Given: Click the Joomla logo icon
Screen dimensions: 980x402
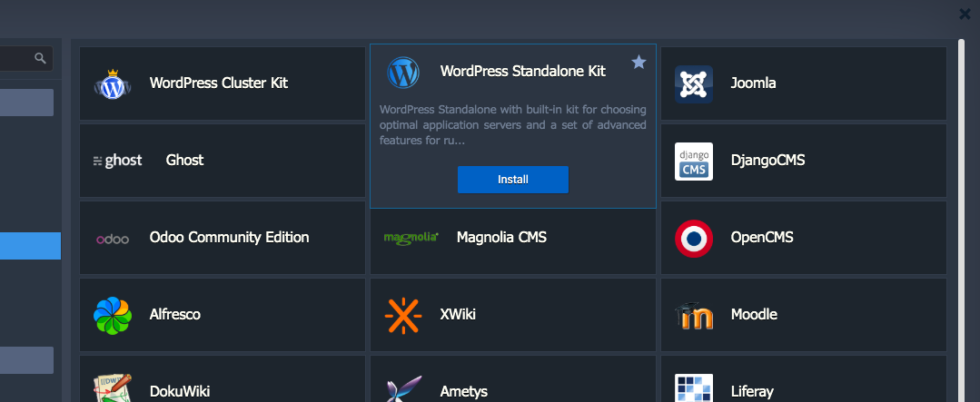Looking at the screenshot, I should coord(694,83).
